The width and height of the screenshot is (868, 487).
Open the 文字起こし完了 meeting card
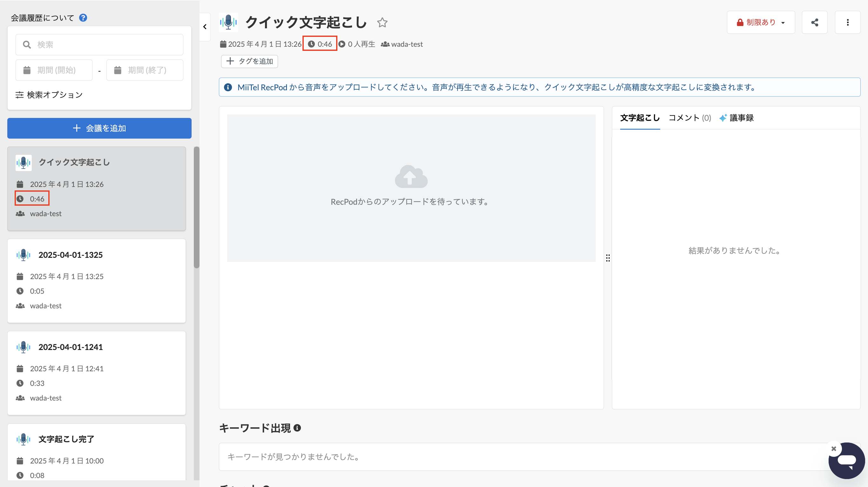click(x=96, y=452)
